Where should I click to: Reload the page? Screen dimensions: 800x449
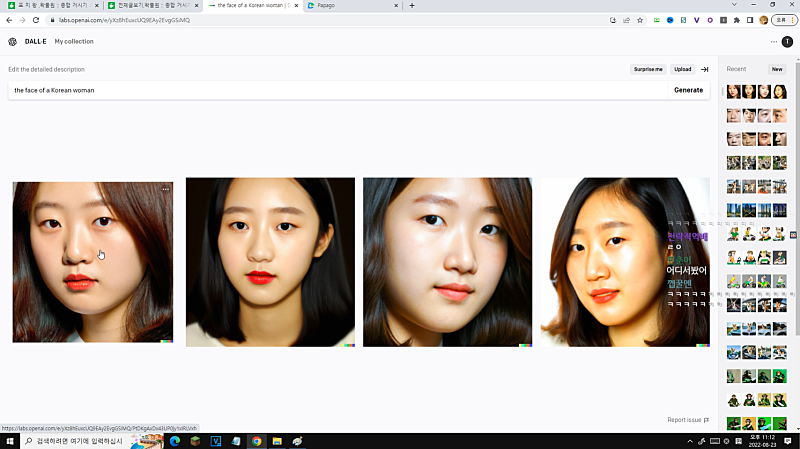point(36,20)
